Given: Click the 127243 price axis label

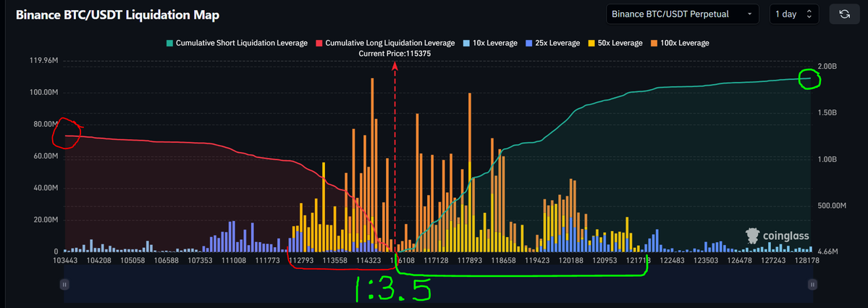Looking at the screenshot, I should (774, 259).
